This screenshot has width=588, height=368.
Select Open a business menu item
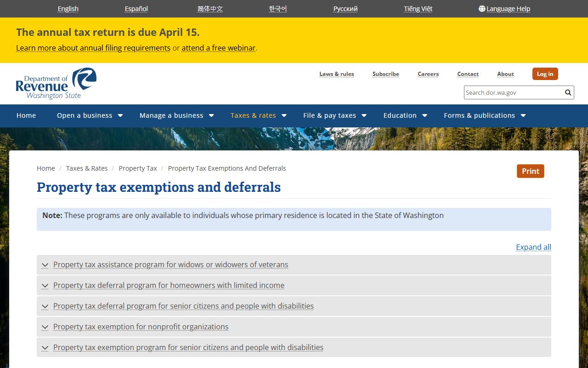[x=85, y=115]
